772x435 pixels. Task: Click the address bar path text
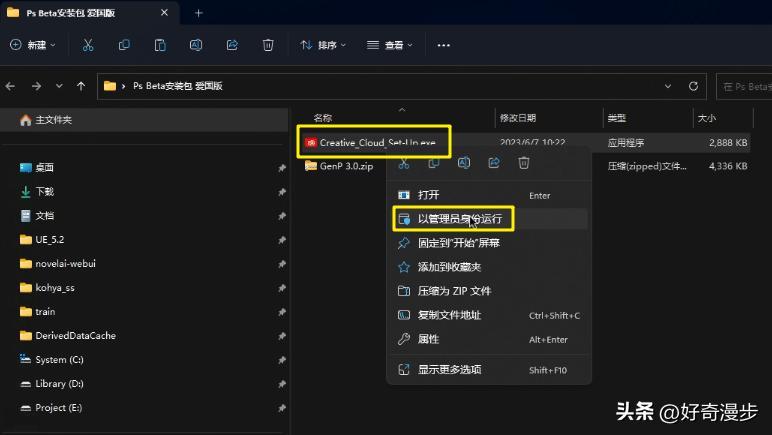pyautogui.click(x=178, y=86)
